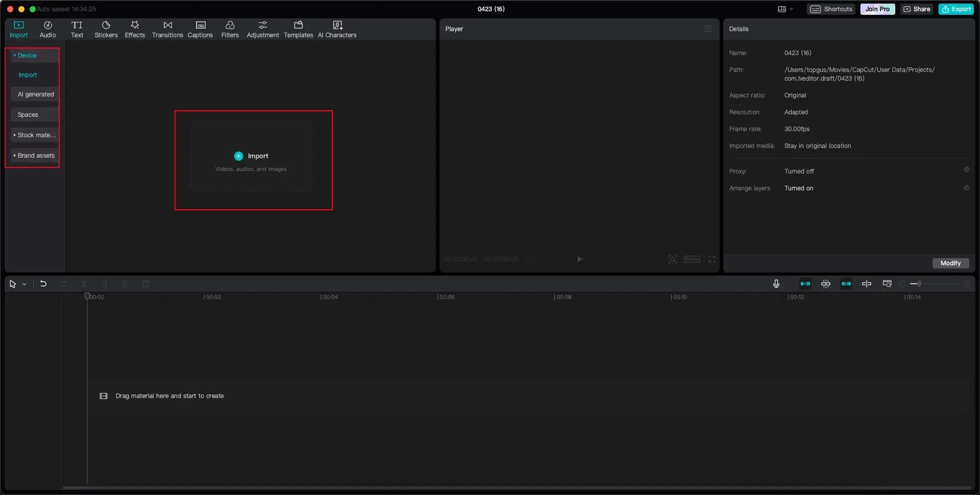Screen dimensions: 980x495
Task: Open the selection tool dropdown arrow
Action: pos(24,284)
